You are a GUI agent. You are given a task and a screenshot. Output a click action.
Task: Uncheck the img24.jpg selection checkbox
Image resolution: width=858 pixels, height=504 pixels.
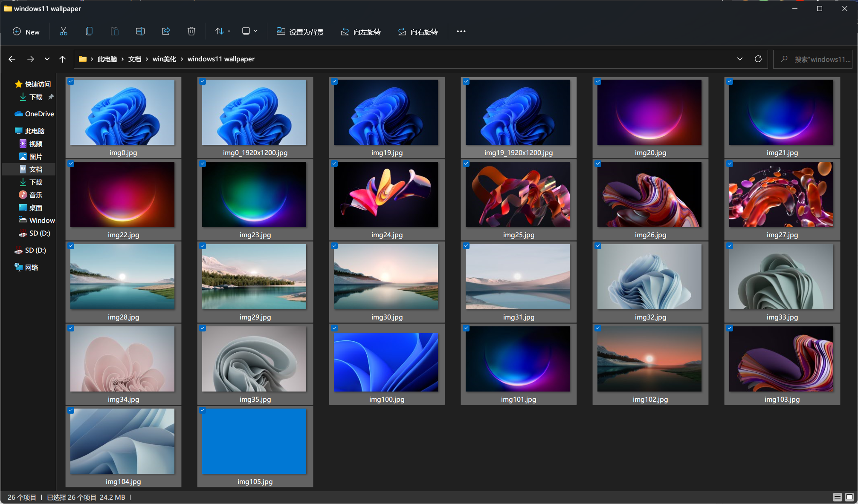click(x=335, y=164)
